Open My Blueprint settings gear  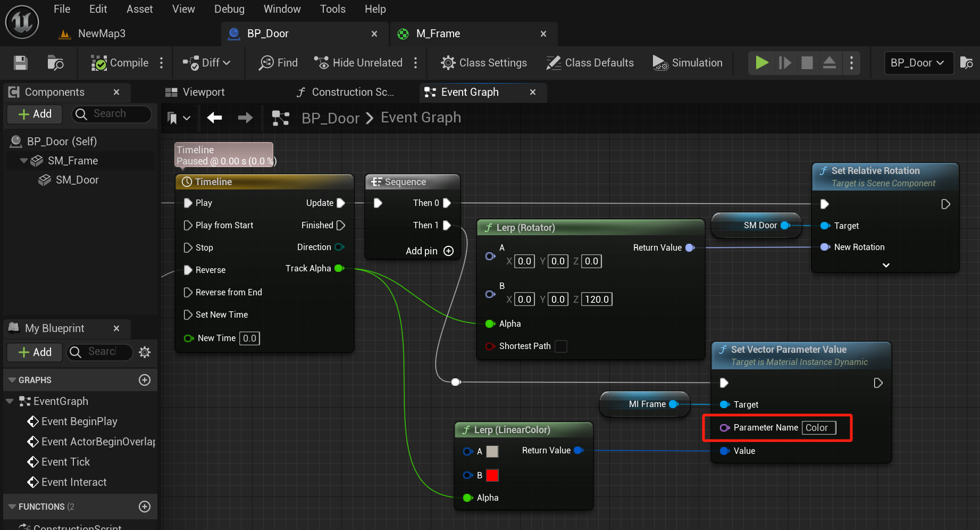[x=145, y=352]
